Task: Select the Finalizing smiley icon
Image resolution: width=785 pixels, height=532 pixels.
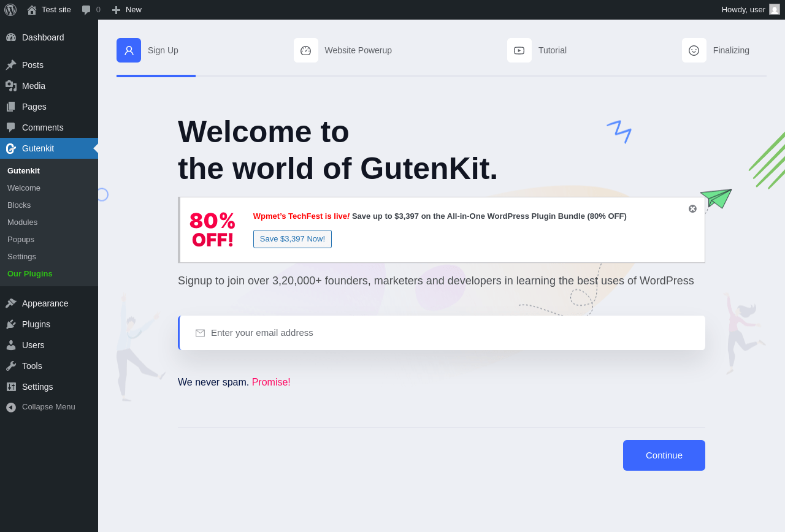Action: click(694, 50)
